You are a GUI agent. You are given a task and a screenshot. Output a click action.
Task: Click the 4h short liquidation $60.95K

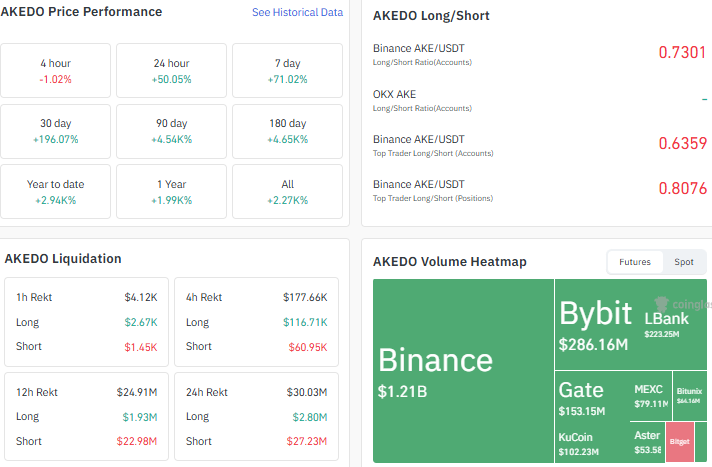[307, 347]
